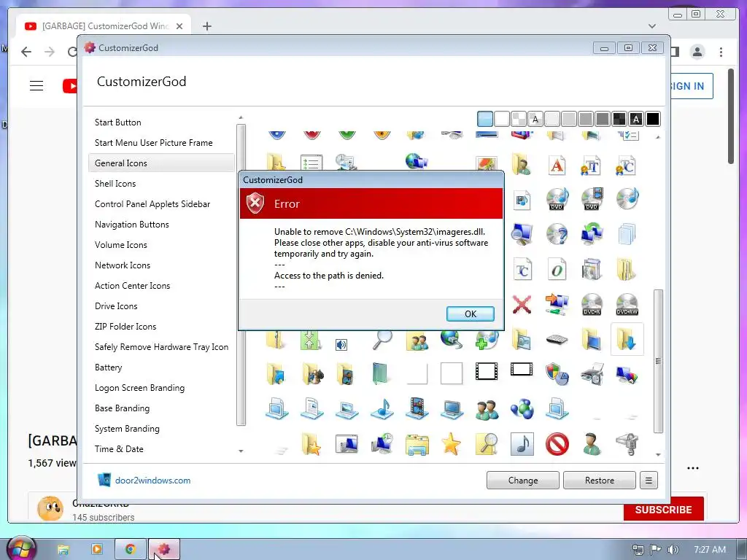This screenshot has height=560, width=747.
Task: Select the printer device icon
Action: tap(592, 374)
